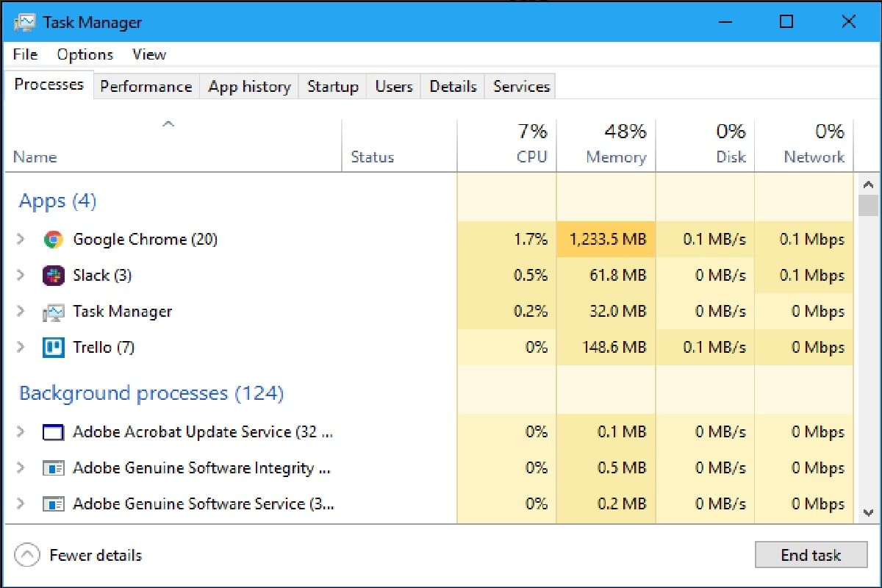Click the Adobe Acrobat Update Service icon

click(x=54, y=432)
